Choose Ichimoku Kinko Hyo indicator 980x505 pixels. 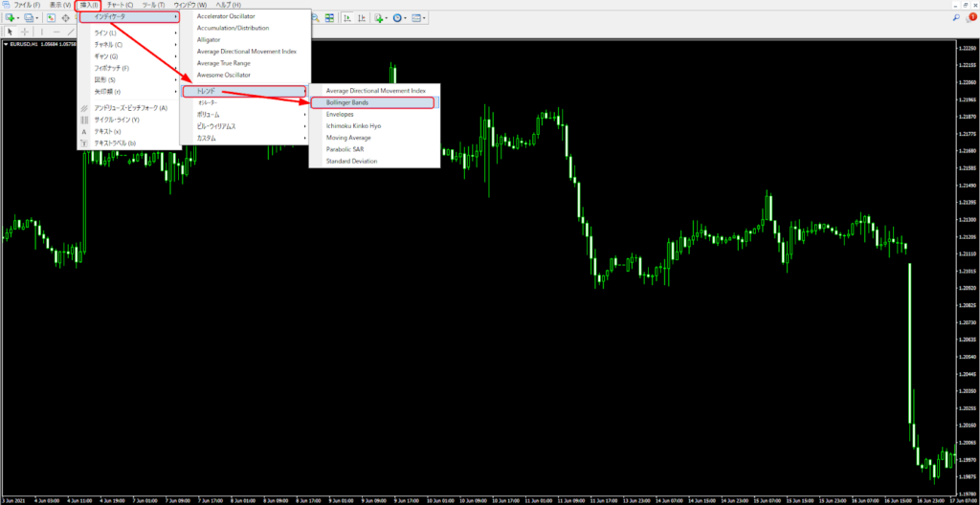click(x=353, y=125)
